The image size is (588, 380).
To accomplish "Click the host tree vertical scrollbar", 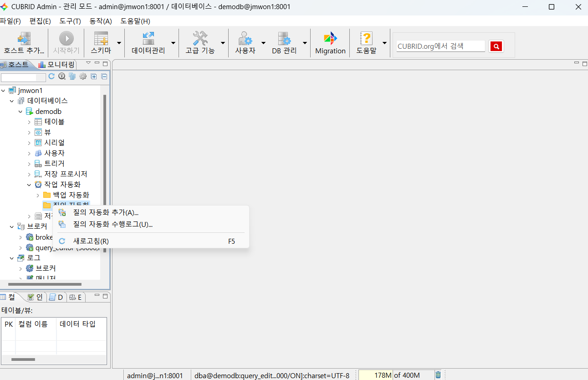I will pos(105,173).
